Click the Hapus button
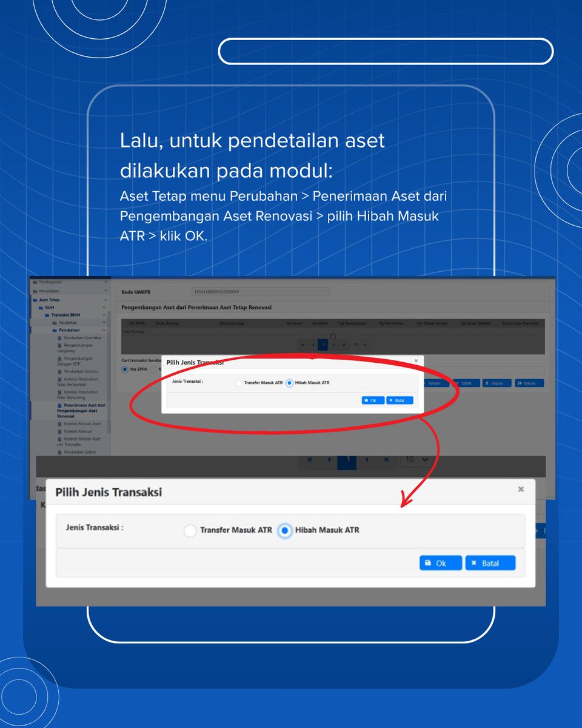The width and height of the screenshot is (582, 728). (497, 383)
